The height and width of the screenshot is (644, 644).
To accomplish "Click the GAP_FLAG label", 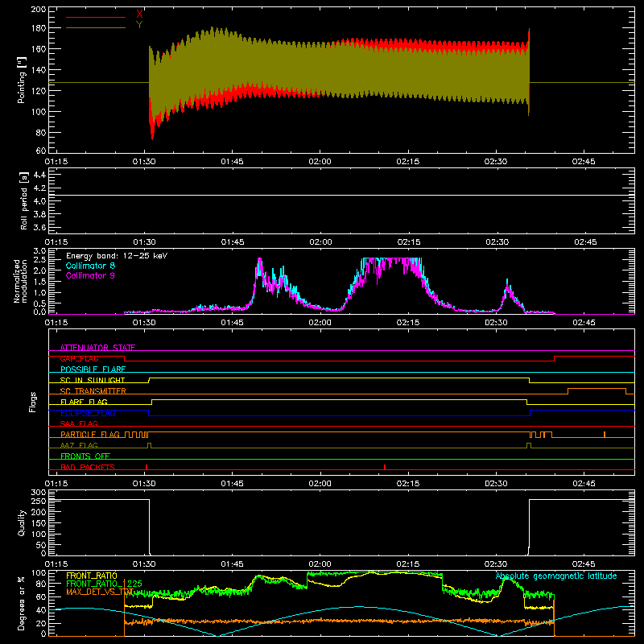I will 79,358.
